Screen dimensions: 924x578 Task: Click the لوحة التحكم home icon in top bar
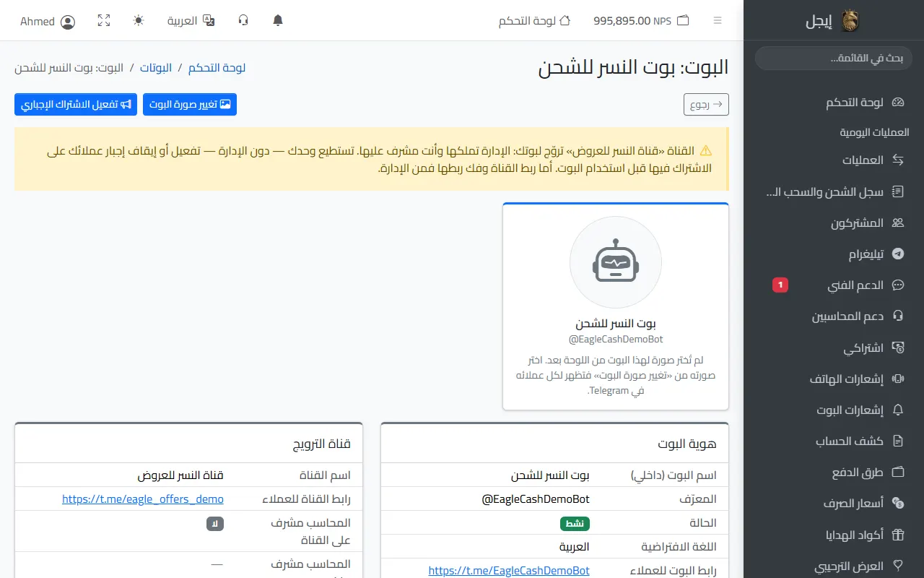click(535, 21)
